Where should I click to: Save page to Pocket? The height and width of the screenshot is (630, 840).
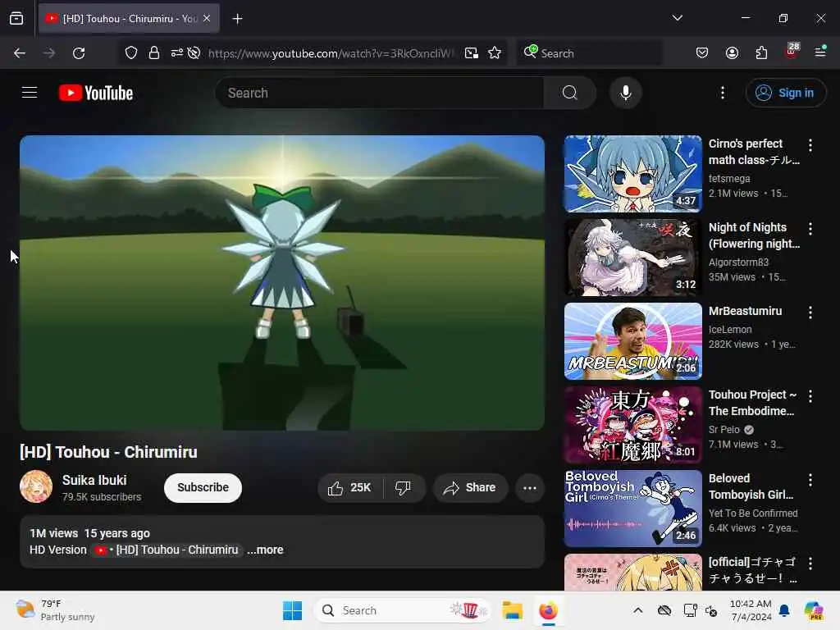[x=702, y=53]
